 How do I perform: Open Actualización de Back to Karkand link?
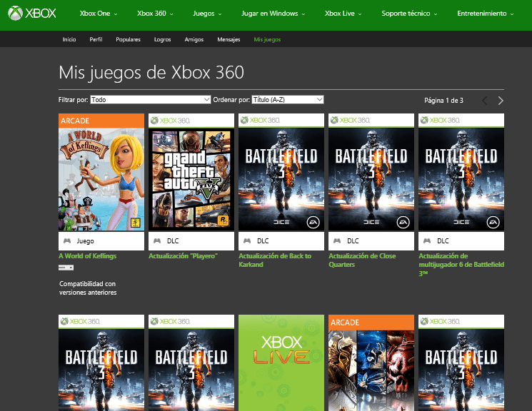(x=275, y=260)
